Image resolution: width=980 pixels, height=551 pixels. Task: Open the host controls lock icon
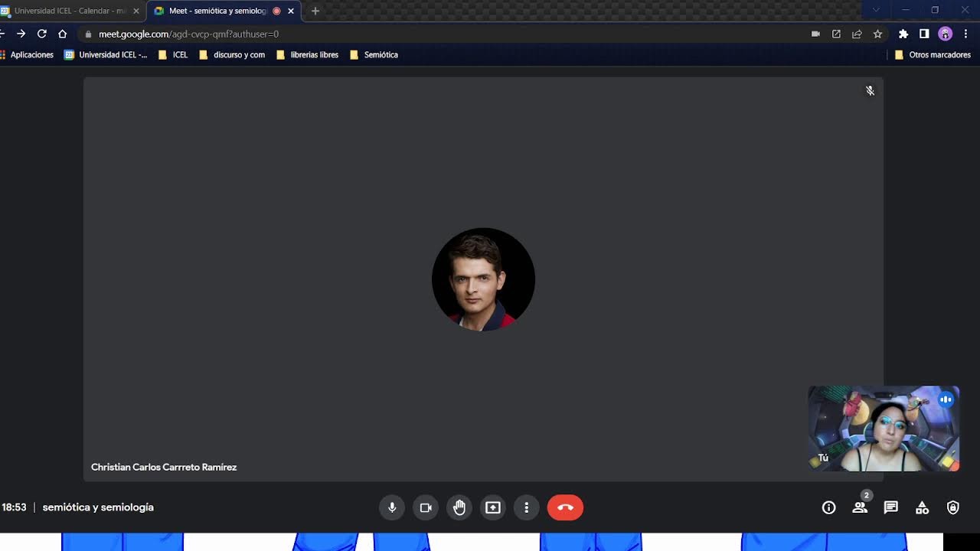click(953, 507)
